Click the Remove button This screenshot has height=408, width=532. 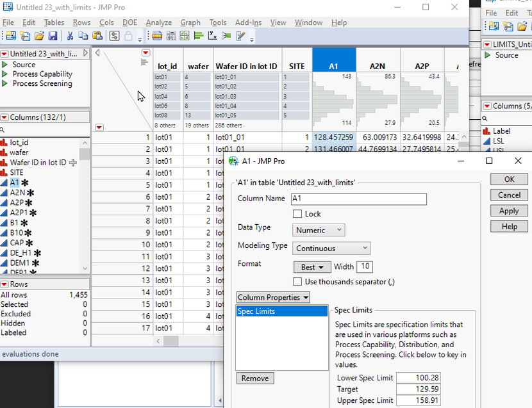click(x=255, y=379)
